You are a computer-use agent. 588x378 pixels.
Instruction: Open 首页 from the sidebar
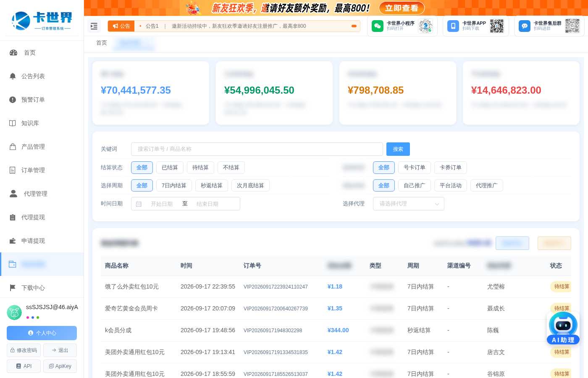pos(42,52)
